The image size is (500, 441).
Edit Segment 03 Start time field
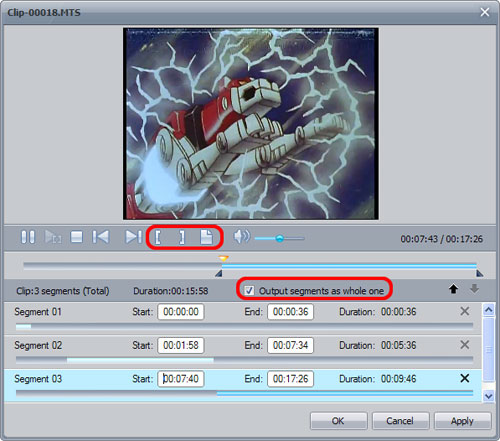coord(181,379)
